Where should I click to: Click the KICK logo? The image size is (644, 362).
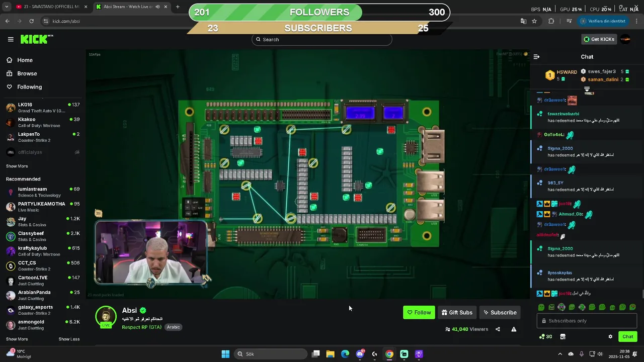coord(36,39)
